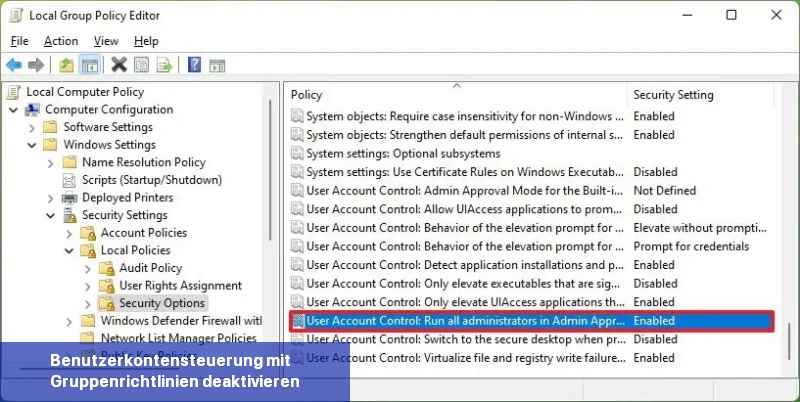Expand the Software Settings folder

click(32, 128)
